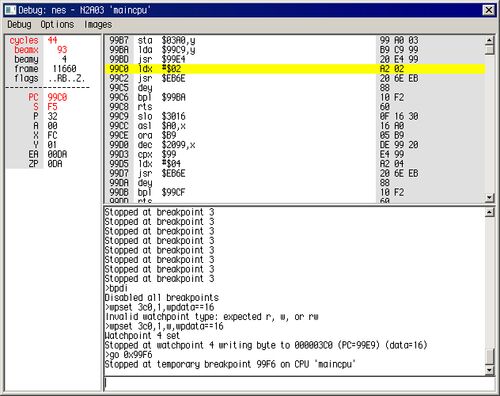This screenshot has height=396, width=500.
Task: Click the EA register value 00DA
Action: [57, 154]
